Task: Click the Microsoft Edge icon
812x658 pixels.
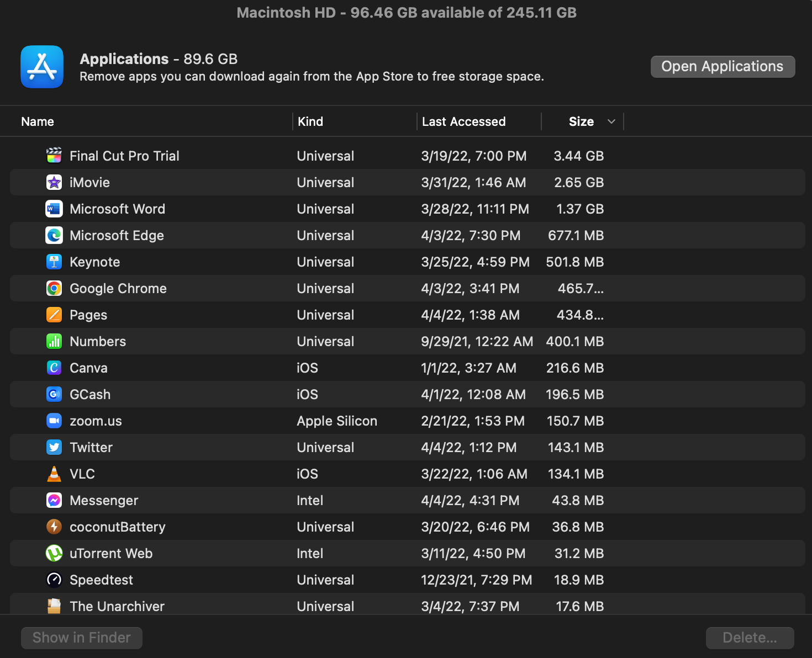Action: tap(54, 235)
